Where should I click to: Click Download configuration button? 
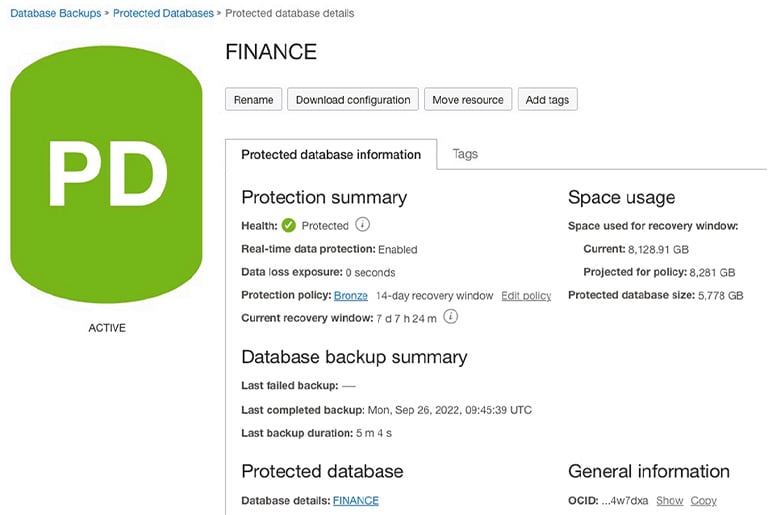click(x=353, y=100)
